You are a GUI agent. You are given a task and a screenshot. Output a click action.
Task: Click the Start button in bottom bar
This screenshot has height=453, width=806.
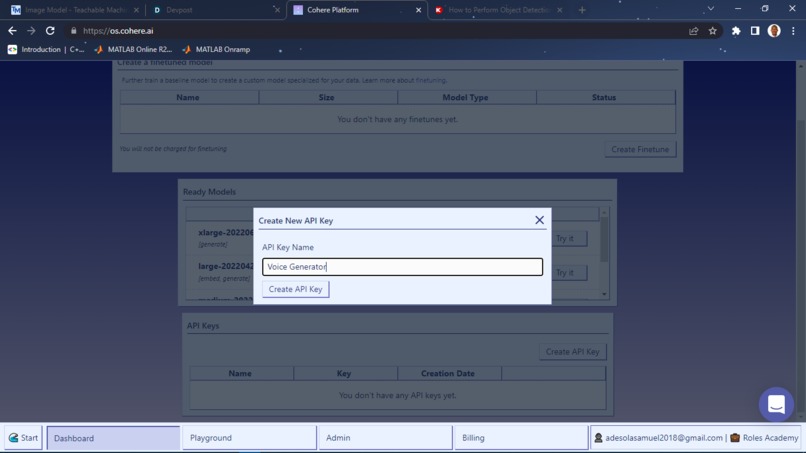(24, 438)
